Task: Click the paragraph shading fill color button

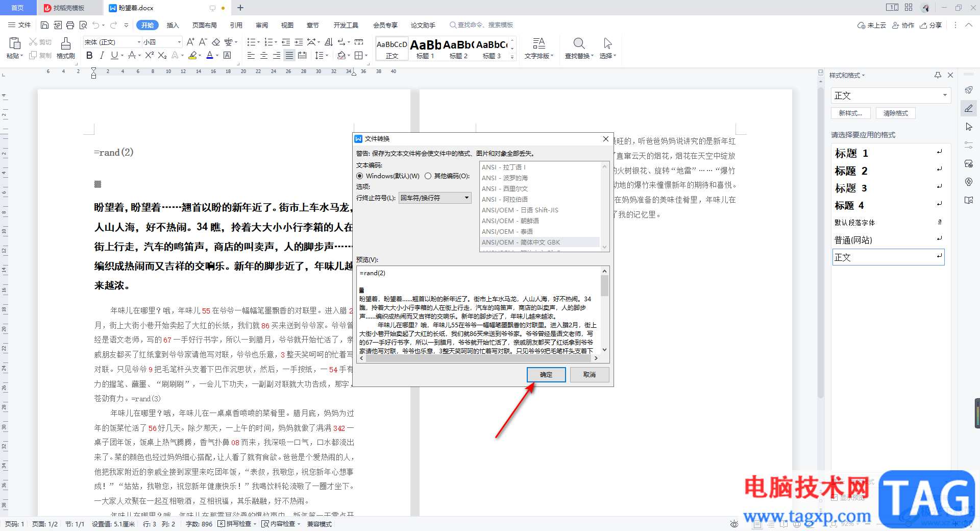Action: tap(341, 55)
